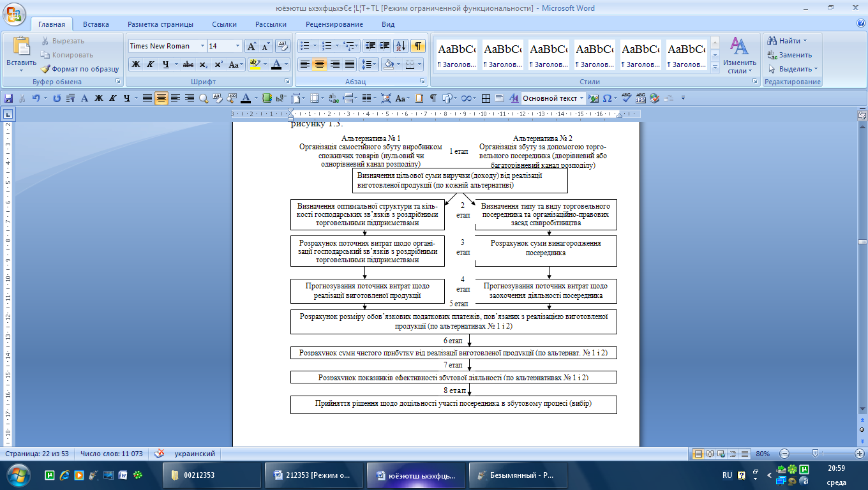Open the Sort tool in the Абзац group
The height and width of the screenshot is (490, 868).
point(401,46)
